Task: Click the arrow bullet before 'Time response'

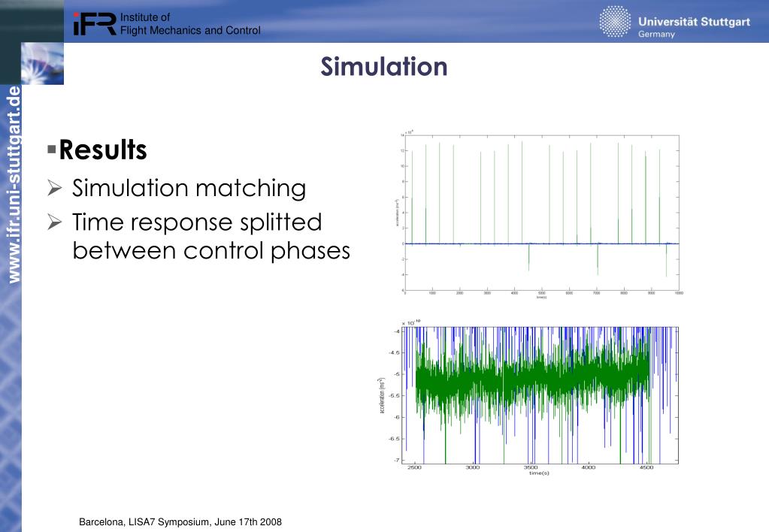Action: (x=55, y=222)
